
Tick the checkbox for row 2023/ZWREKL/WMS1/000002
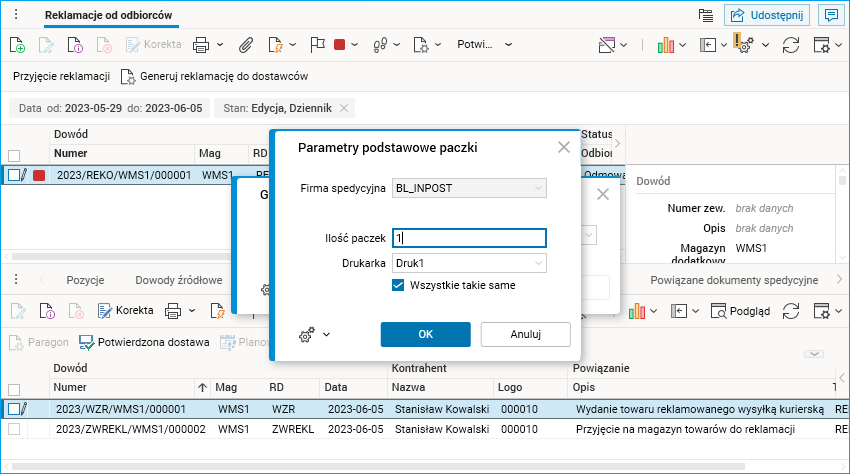(14, 429)
